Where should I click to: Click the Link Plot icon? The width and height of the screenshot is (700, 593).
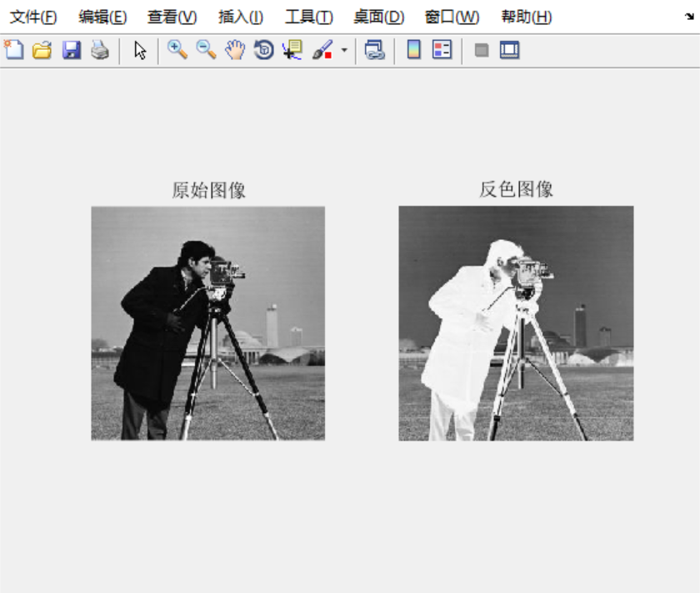374,49
